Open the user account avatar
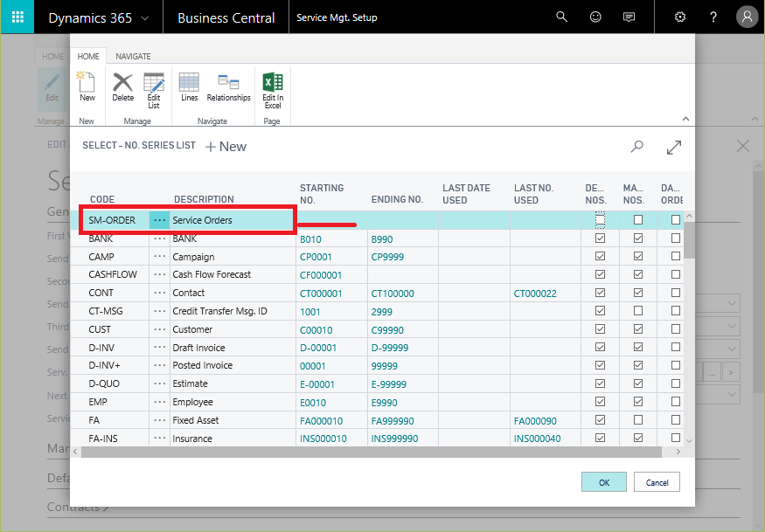Viewport: 765px width, 532px height. (747, 17)
